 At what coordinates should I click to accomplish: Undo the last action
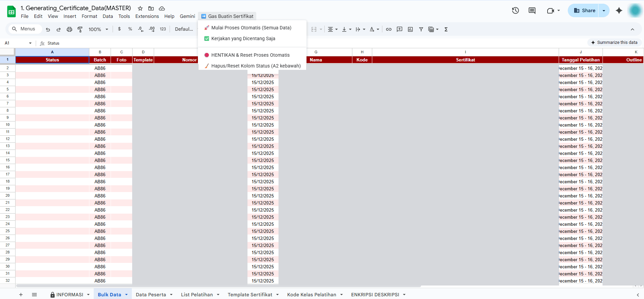[48, 29]
